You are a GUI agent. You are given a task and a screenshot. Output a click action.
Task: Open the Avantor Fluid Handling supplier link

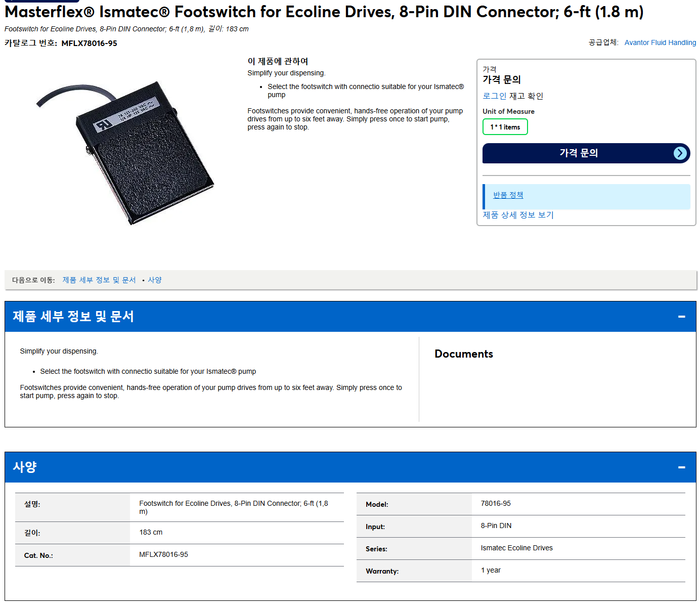(x=660, y=42)
